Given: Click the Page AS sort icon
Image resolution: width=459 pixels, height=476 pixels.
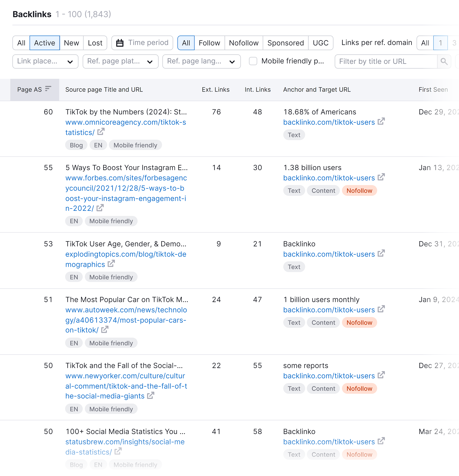Looking at the screenshot, I should tap(48, 89).
